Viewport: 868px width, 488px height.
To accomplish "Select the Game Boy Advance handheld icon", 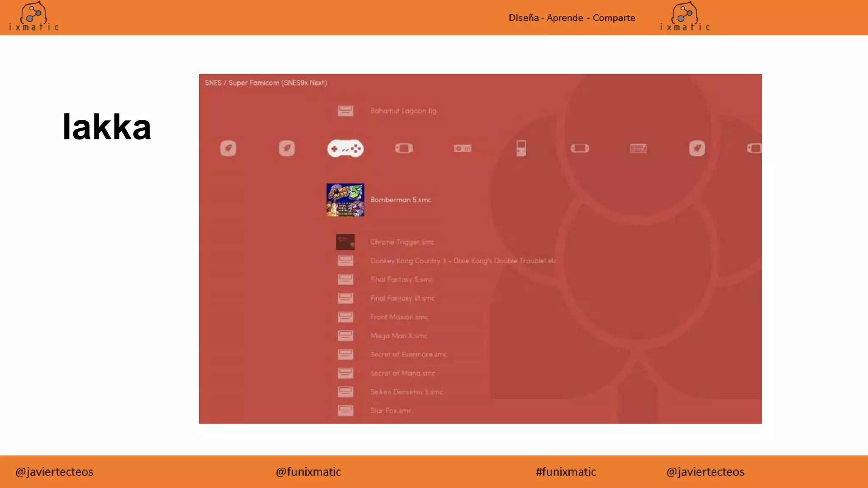I will click(403, 148).
